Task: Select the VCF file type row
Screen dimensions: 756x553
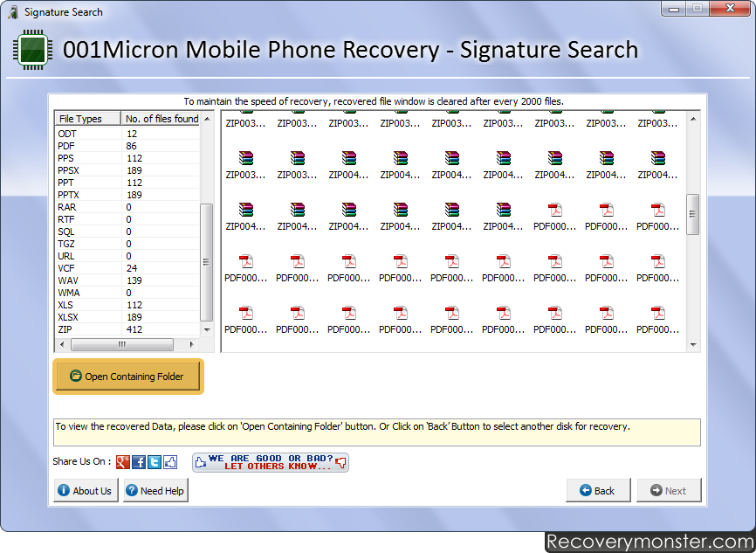Action: [127, 268]
